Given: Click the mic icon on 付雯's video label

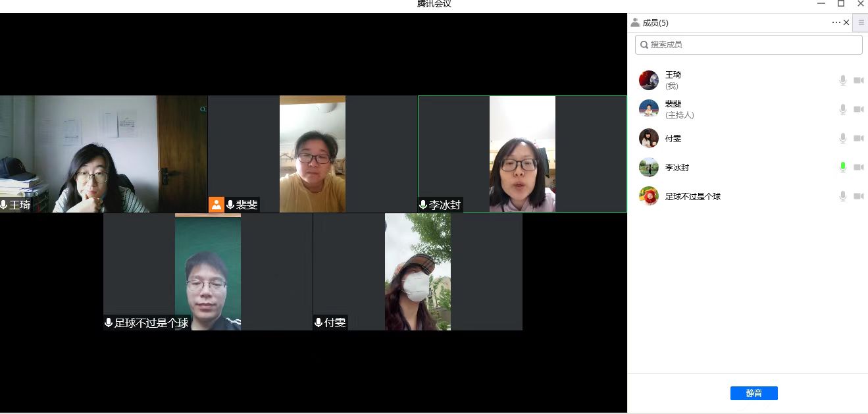Looking at the screenshot, I should click(319, 323).
